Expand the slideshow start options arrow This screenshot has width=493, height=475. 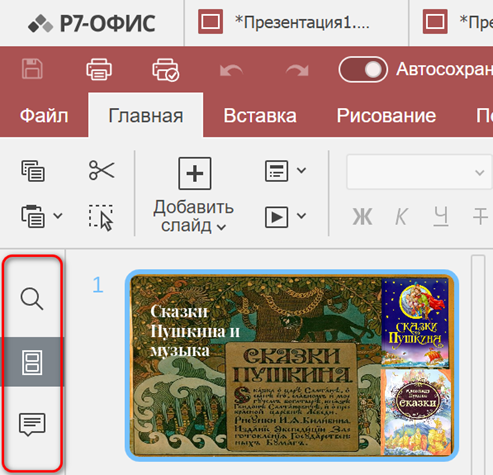[x=301, y=216]
